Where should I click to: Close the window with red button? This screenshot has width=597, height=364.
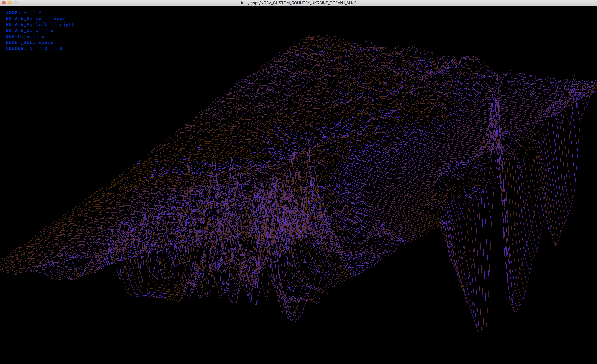click(x=4, y=3)
